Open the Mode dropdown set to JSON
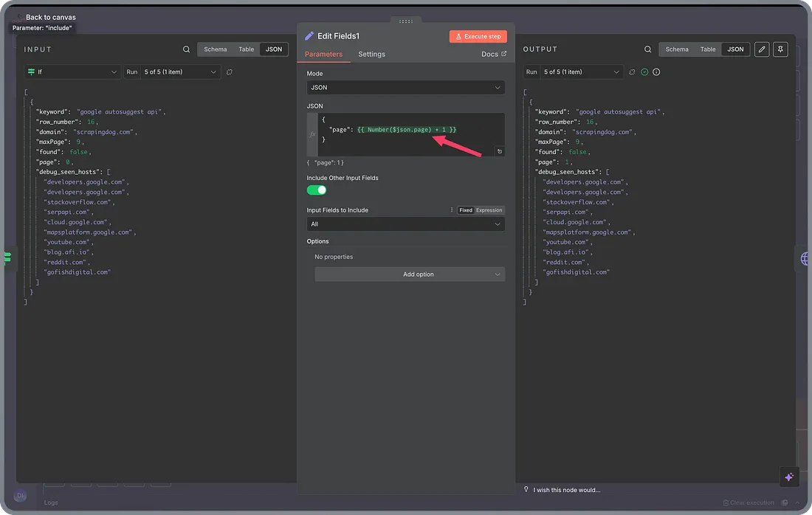Screen dimensions: 812x515 click(405, 87)
